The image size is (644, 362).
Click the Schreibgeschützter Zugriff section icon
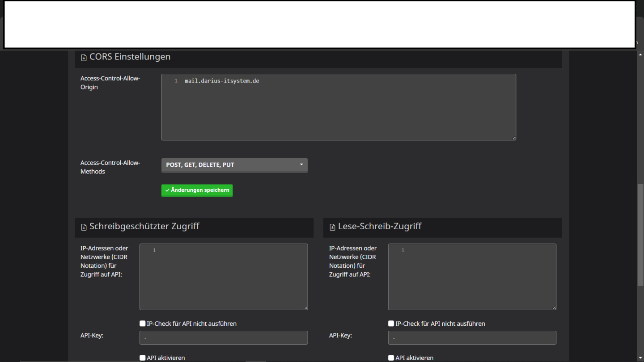pos(84,227)
